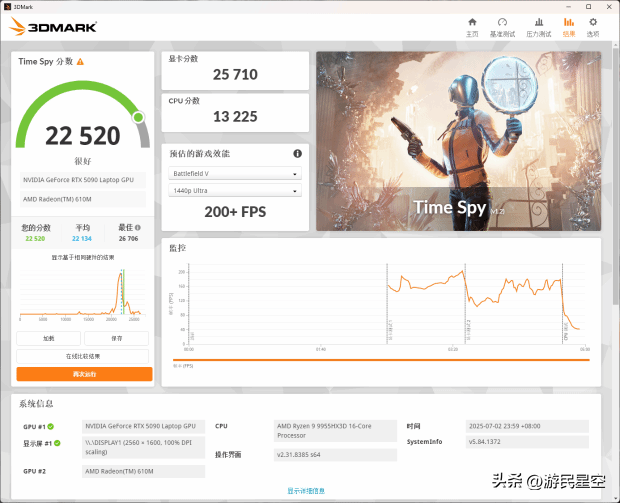This screenshot has height=503, width=620.
Task: Click the 很好 rating label
Action: click(x=83, y=161)
